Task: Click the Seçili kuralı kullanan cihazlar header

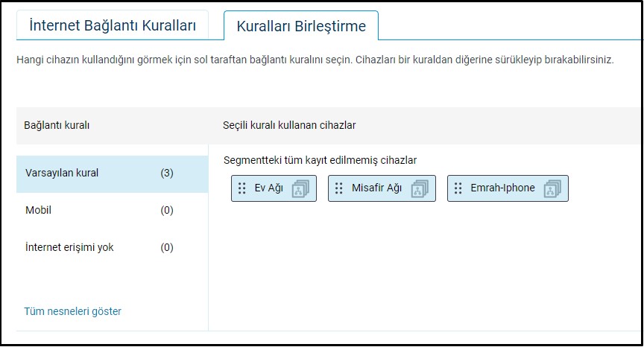Action: [289, 125]
